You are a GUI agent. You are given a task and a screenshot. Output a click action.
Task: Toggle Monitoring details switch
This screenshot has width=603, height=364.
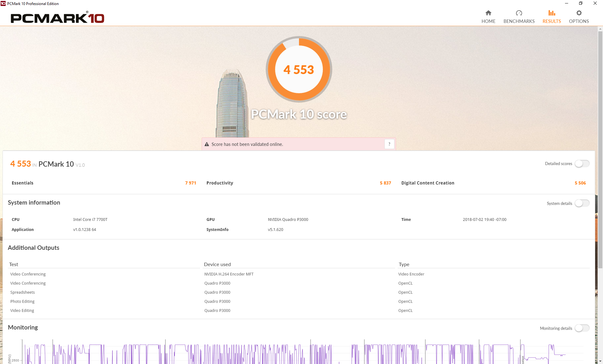[582, 328]
